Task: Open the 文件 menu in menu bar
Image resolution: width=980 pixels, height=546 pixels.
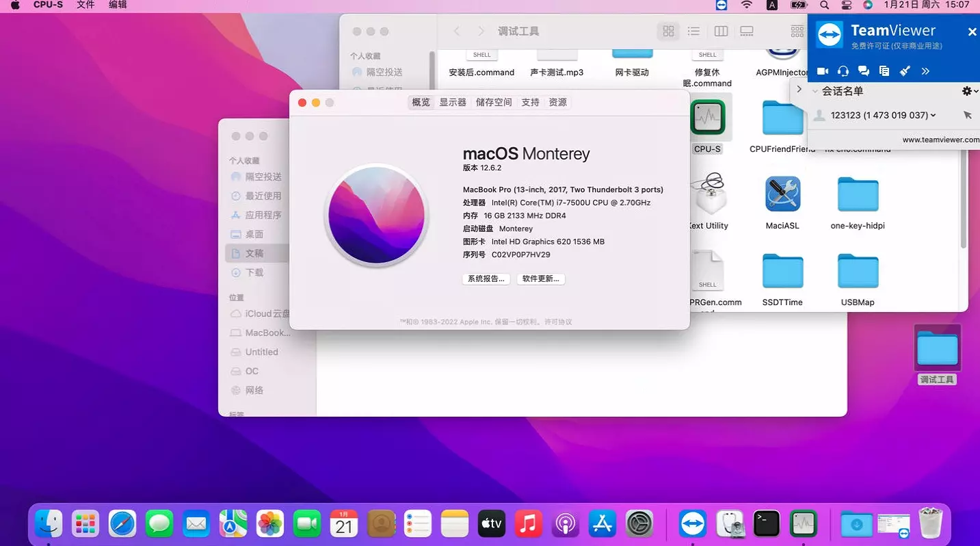Action: [85, 5]
